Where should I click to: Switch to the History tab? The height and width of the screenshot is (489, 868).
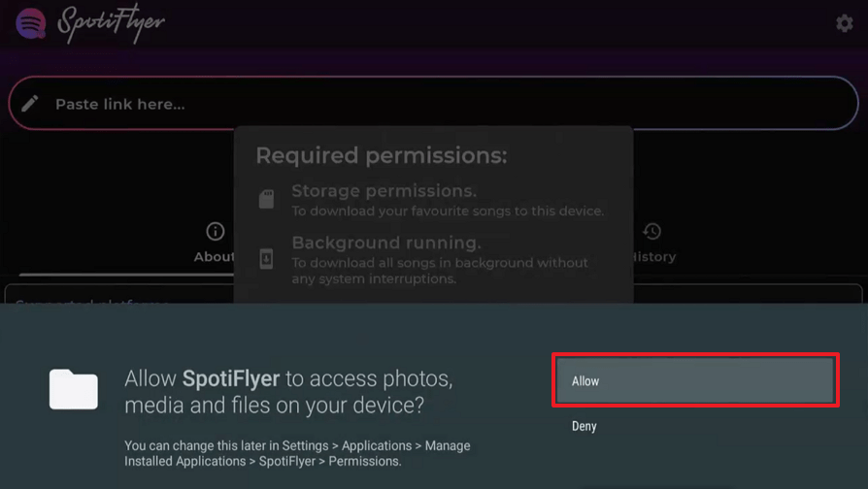pos(653,243)
